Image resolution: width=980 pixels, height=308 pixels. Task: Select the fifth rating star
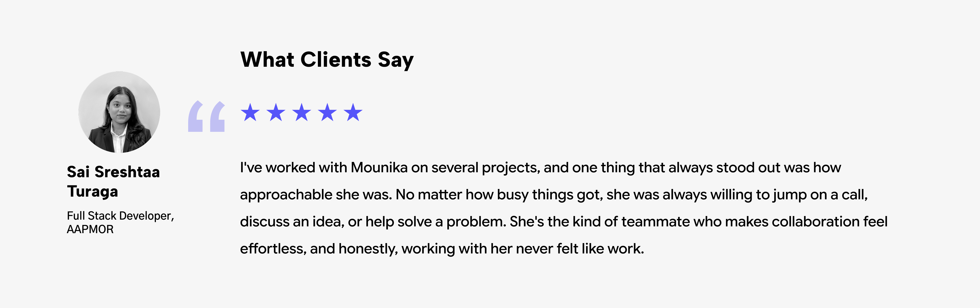(x=353, y=113)
